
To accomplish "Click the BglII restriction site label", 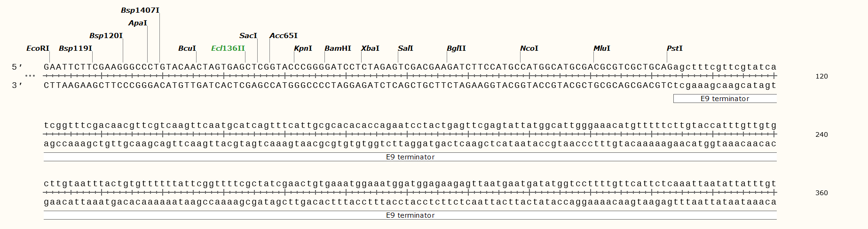I will point(456,48).
